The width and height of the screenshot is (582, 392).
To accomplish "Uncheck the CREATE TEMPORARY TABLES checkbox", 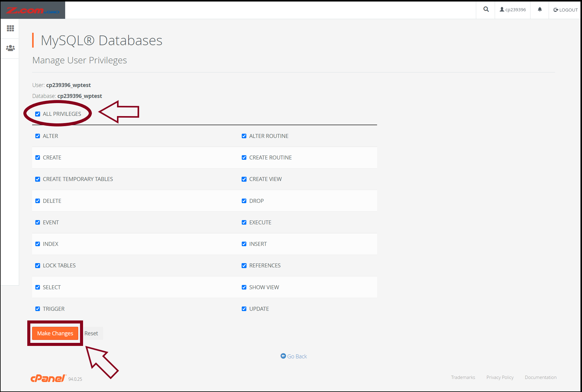I will [x=38, y=179].
